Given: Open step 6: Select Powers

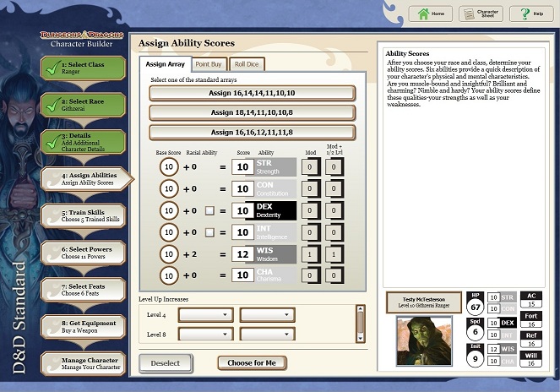Looking at the screenshot, I should 84,253.
